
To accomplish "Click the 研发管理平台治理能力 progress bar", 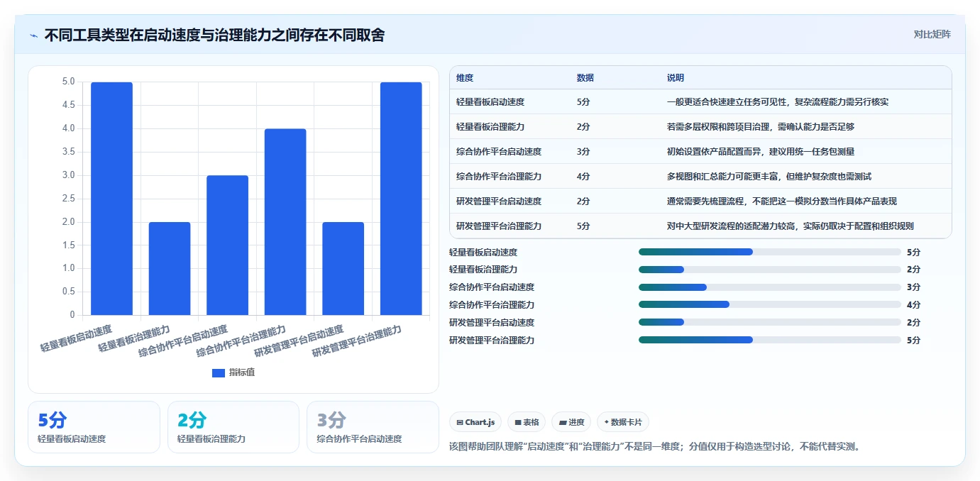I will click(770, 340).
